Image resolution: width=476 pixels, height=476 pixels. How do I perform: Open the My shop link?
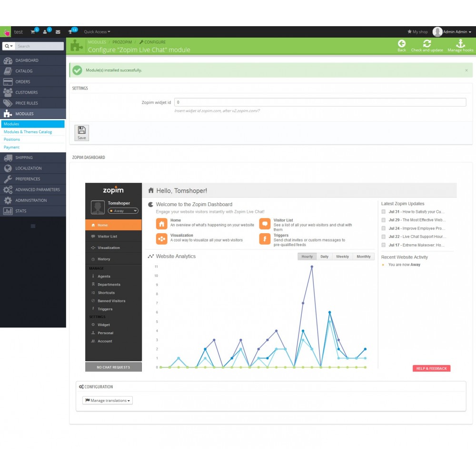[417, 32]
